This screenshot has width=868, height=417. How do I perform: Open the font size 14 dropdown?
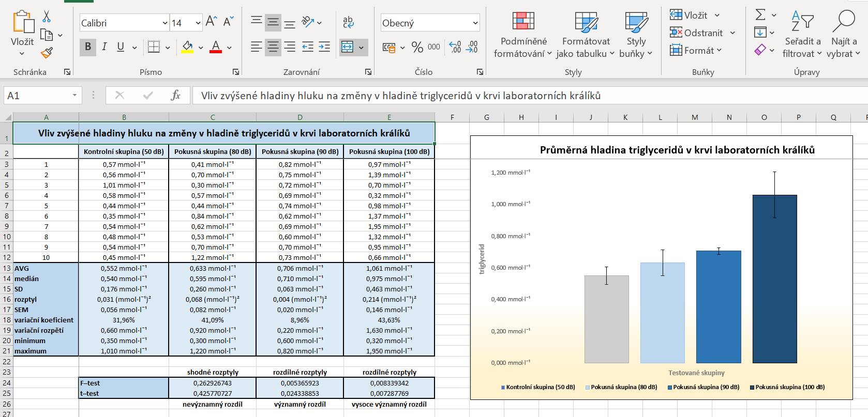198,23
